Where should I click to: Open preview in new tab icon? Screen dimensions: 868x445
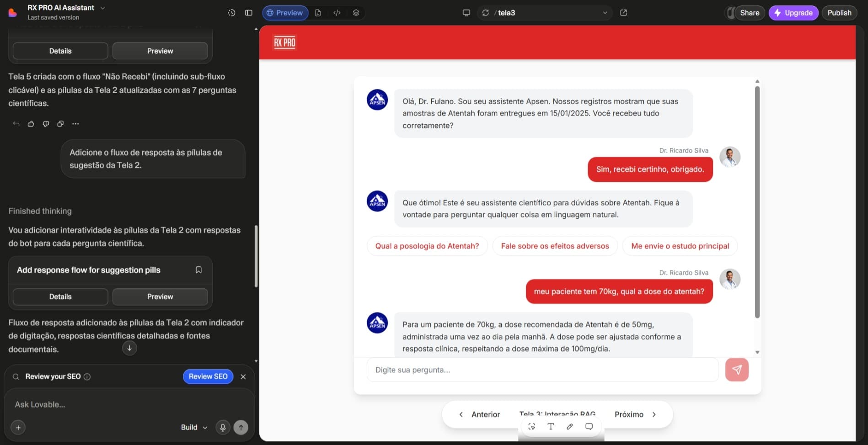tap(623, 13)
